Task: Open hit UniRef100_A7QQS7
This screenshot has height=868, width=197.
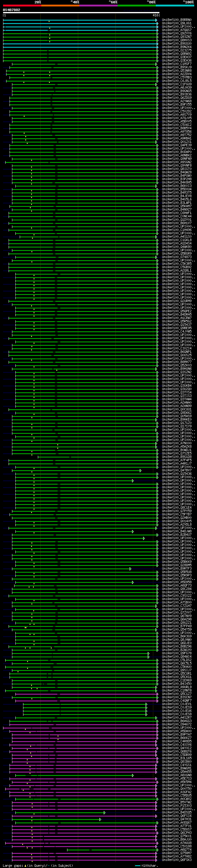Action: coord(177,30)
